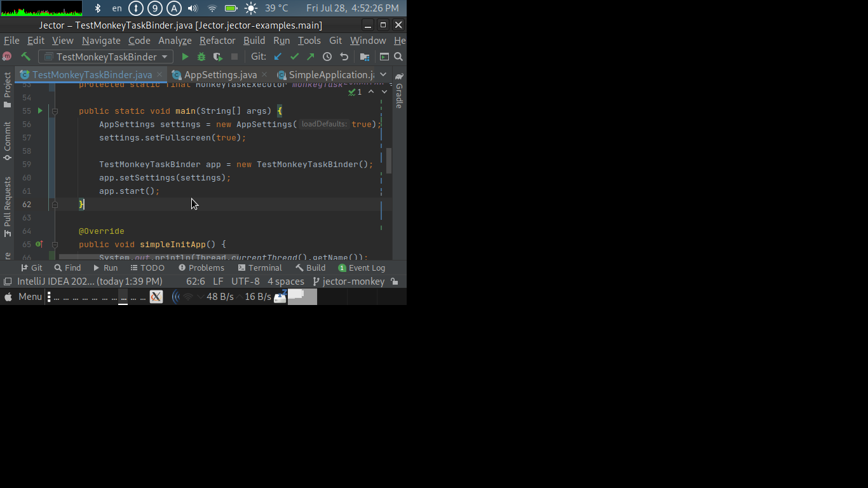Open the Commit tool window
This screenshot has width=868, height=488.
(x=7, y=141)
